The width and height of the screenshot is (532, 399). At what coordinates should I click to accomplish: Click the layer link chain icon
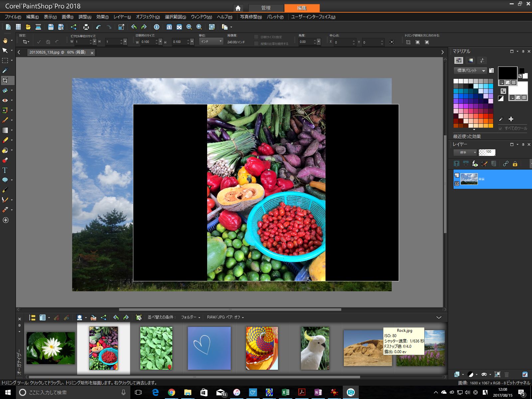(506, 164)
